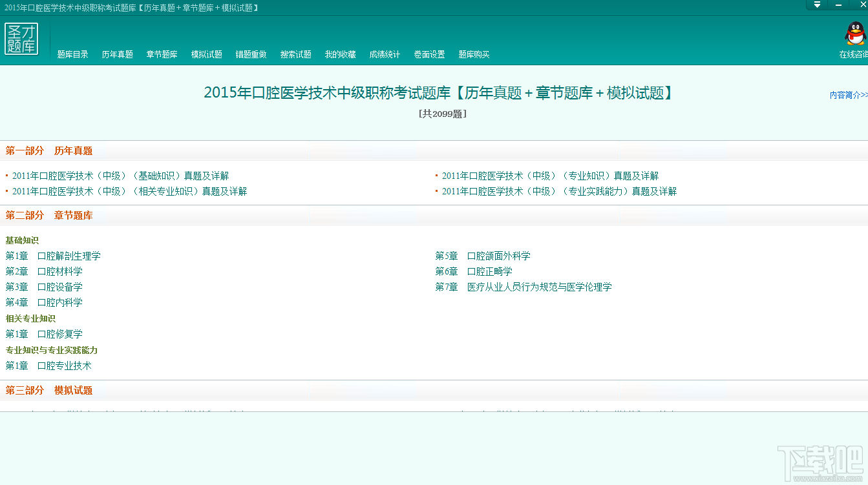Select 章节题库 in the navigation bar

tap(162, 55)
